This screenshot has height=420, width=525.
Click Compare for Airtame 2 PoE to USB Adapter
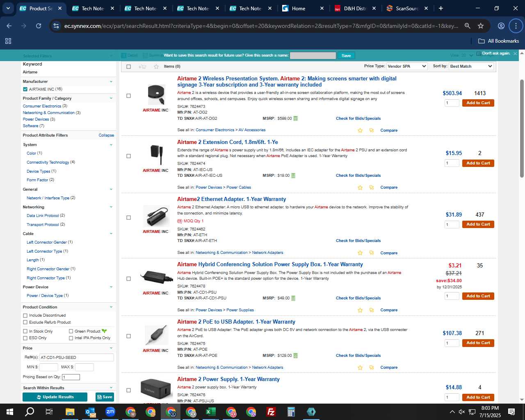(x=389, y=367)
